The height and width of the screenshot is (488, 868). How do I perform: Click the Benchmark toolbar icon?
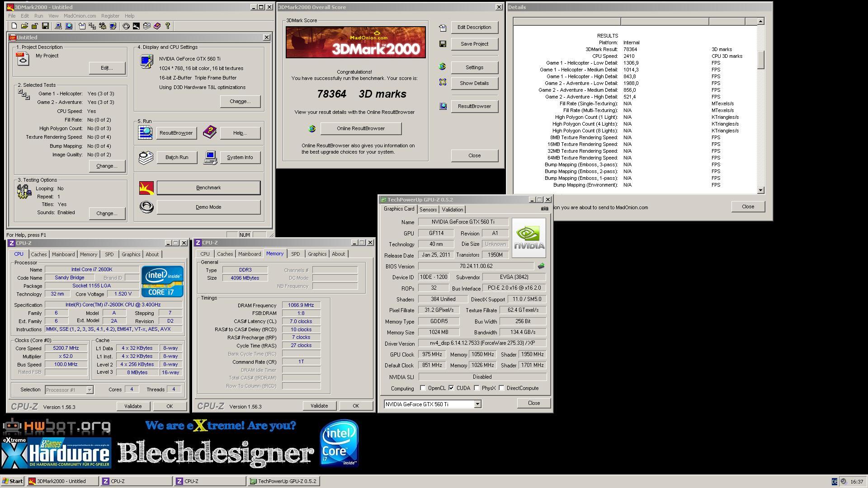click(136, 26)
